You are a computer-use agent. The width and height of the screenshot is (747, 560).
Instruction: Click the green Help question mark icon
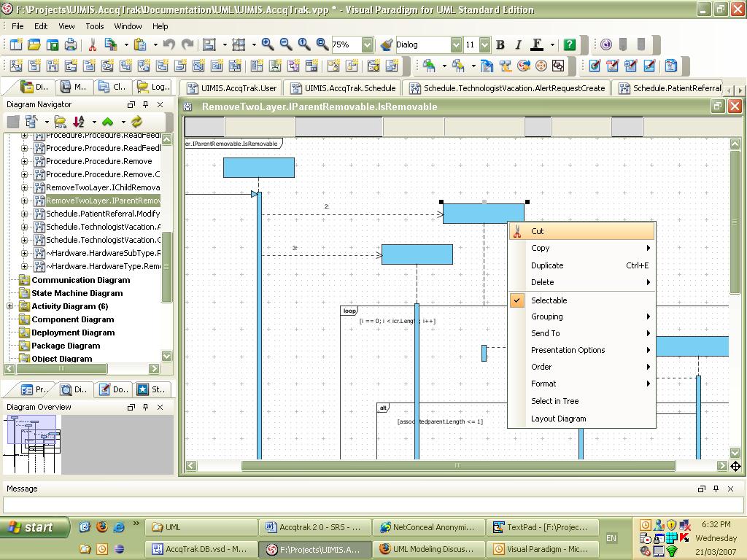click(x=570, y=44)
